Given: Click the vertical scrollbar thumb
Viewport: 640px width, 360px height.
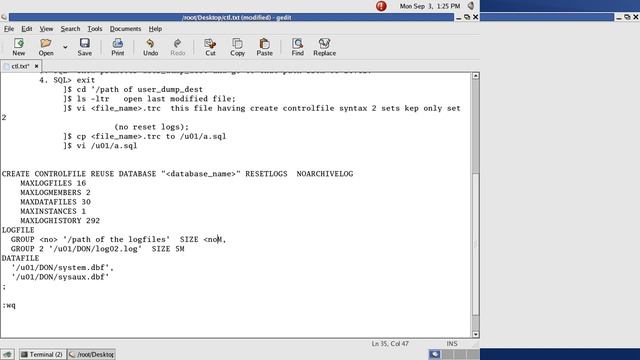Looking at the screenshot, I should click(x=476, y=244).
